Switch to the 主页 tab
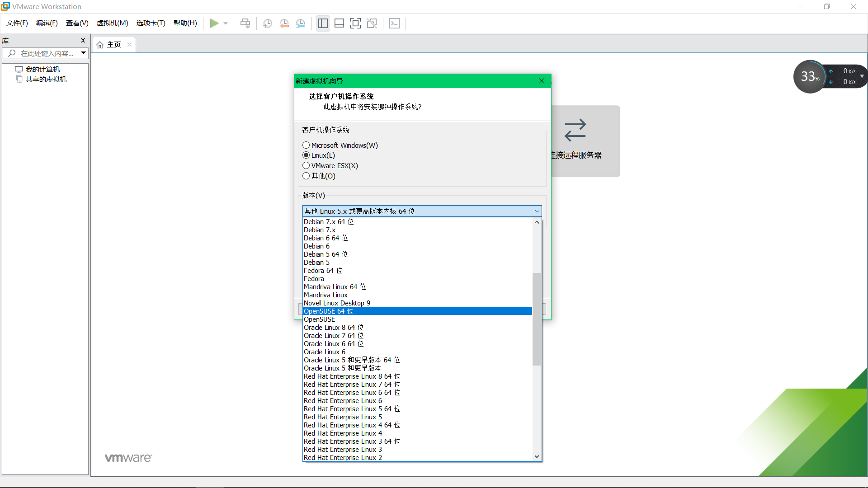 coord(114,45)
